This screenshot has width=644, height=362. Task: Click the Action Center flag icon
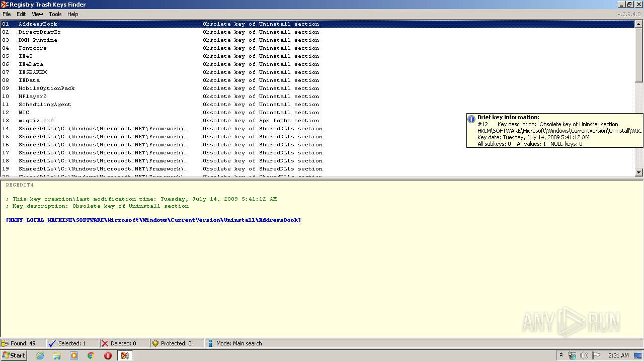[x=596, y=355]
